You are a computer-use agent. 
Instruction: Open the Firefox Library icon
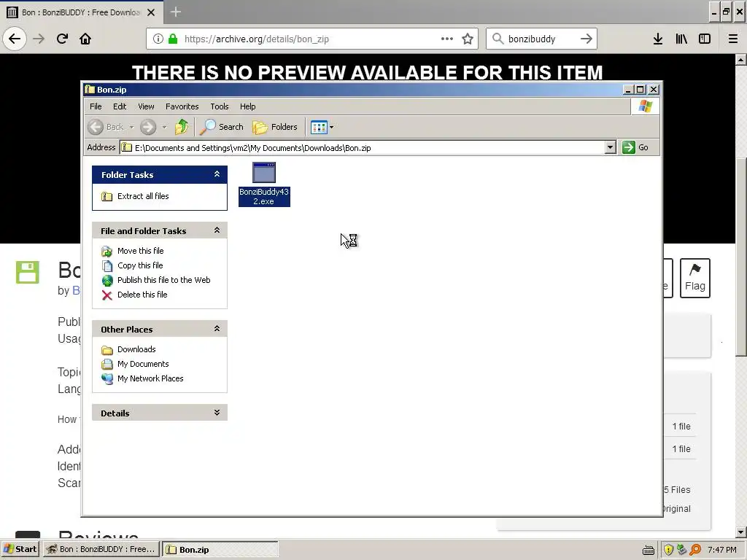tap(681, 39)
